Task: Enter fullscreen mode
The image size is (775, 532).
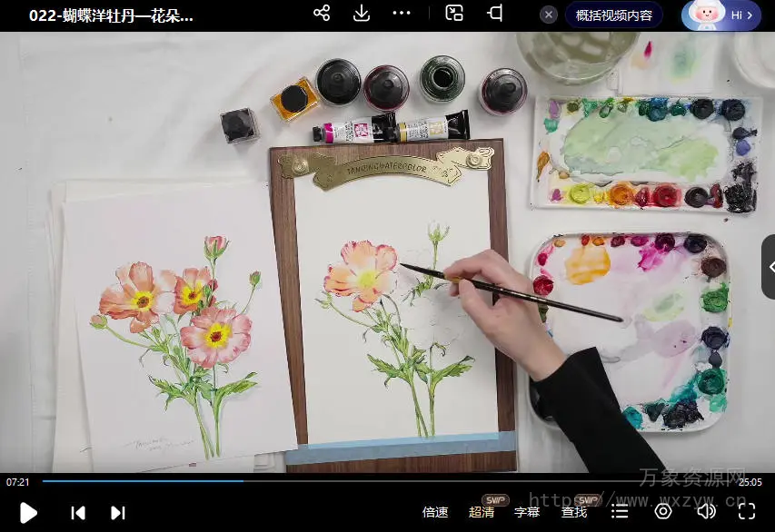Action: (x=748, y=512)
